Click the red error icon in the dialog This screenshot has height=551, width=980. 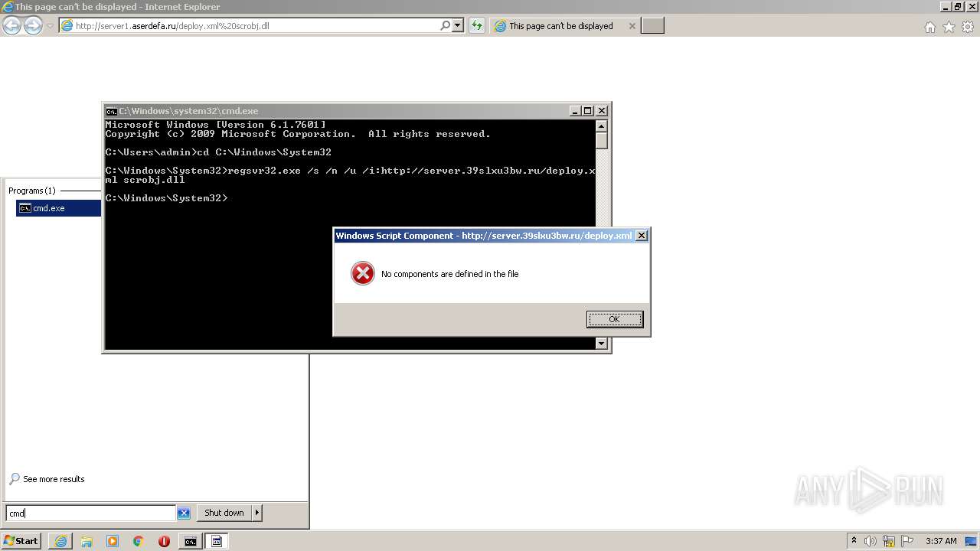tap(362, 273)
